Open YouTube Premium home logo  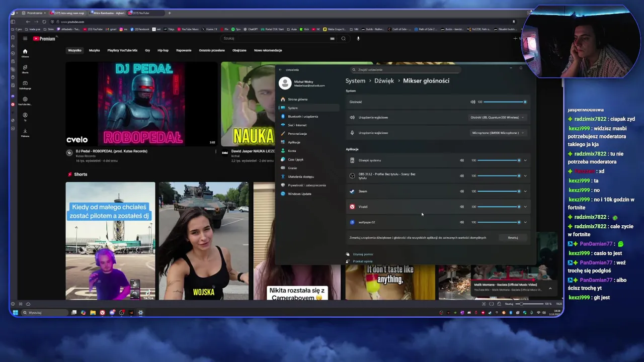point(44,39)
